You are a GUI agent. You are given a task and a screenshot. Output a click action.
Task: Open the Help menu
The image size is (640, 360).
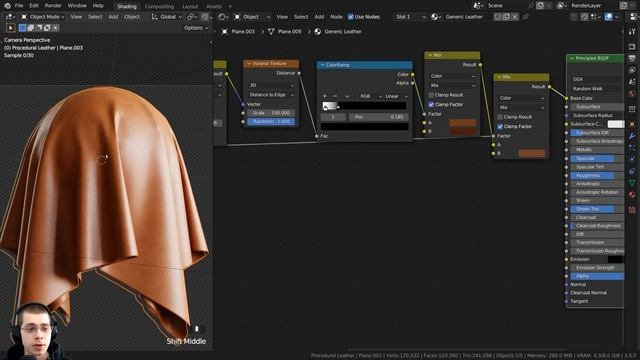(98, 6)
